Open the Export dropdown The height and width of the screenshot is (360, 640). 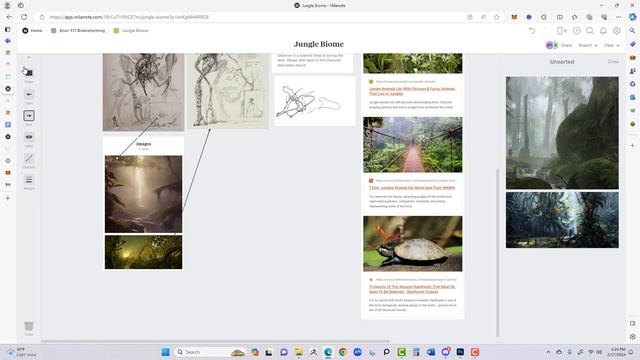588,45
